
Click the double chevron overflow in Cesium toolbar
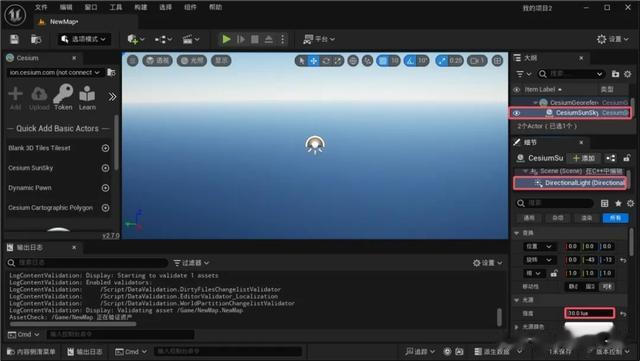pos(112,97)
